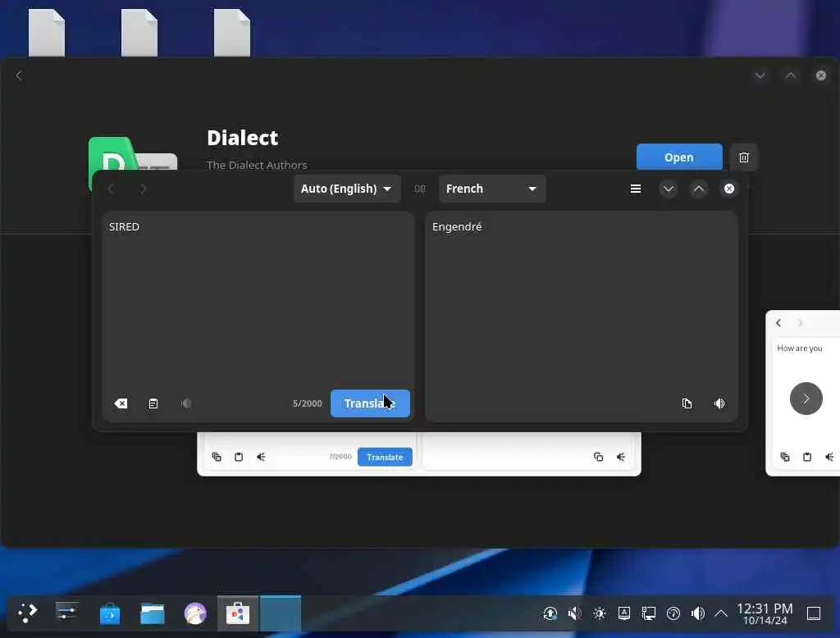840x638 pixels.
Task: Maximize the Dialect translator window
Action: 699,189
